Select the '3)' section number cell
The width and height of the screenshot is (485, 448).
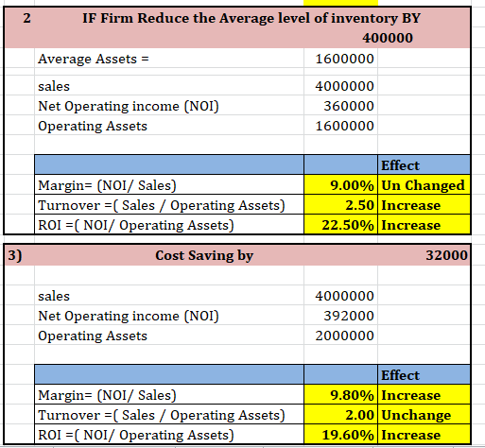[15, 255]
